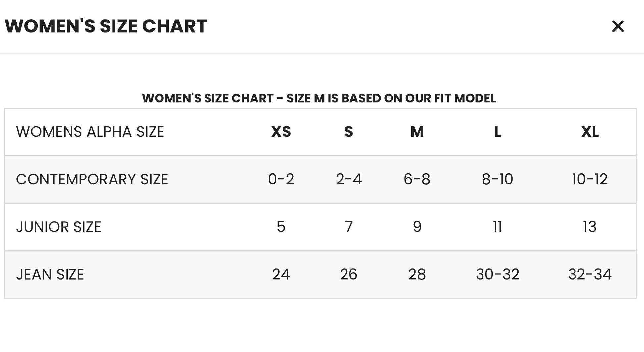Click the Women's Size Chart title heading
Image resolution: width=644 pixels, height=352 pixels.
tap(106, 26)
